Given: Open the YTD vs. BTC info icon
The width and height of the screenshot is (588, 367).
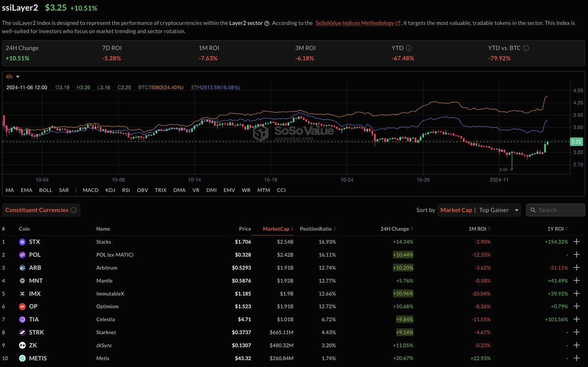Looking at the screenshot, I should tap(526, 48).
